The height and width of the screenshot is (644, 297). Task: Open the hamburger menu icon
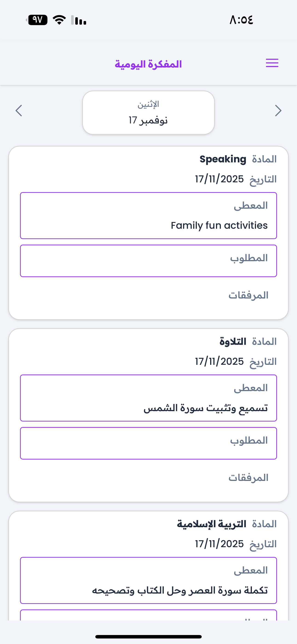pyautogui.click(x=272, y=63)
